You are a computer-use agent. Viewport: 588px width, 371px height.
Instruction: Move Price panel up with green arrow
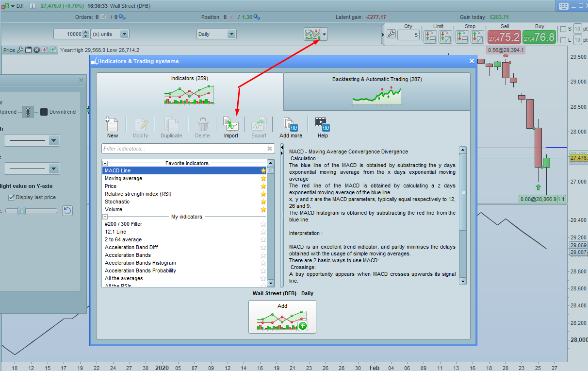pyautogui.click(x=52, y=50)
